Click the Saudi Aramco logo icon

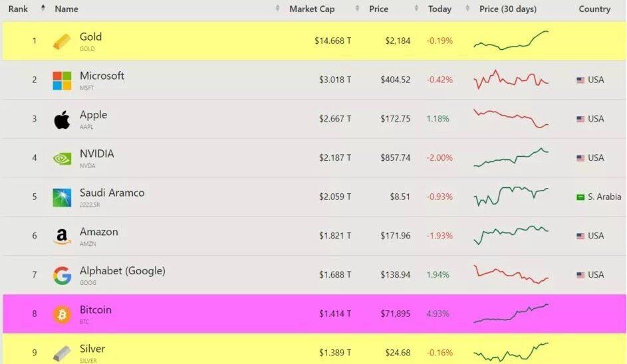(62, 197)
